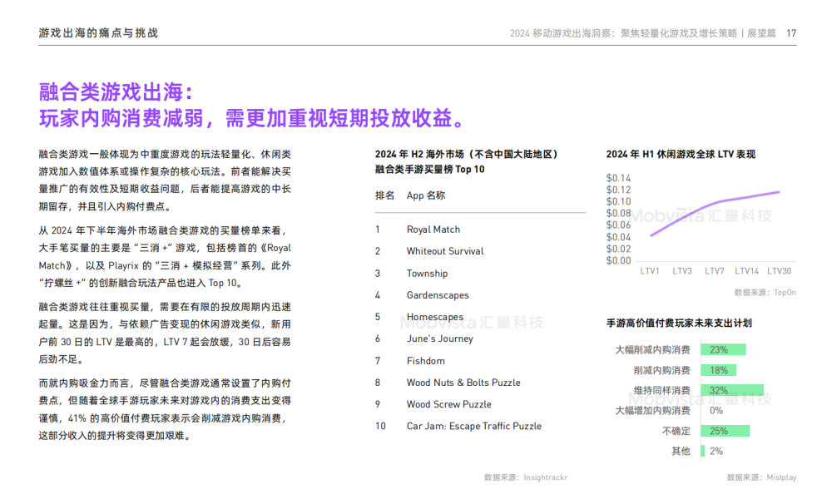Click the LTV30 axis label
This screenshot has width=817, height=504.
779,271
